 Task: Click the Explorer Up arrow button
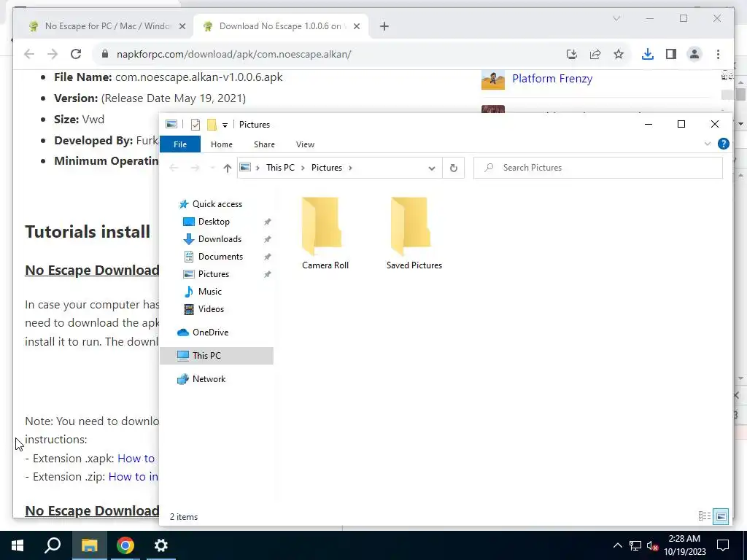pos(228,168)
